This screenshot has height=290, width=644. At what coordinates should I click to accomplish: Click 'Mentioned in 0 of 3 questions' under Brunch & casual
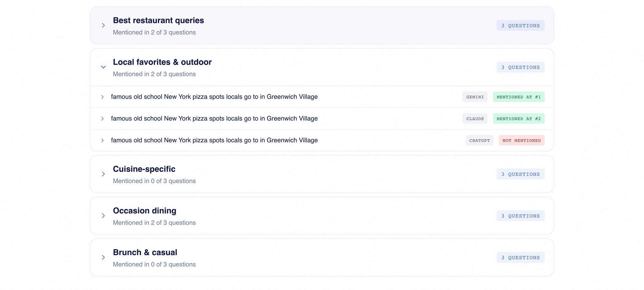coord(154,264)
